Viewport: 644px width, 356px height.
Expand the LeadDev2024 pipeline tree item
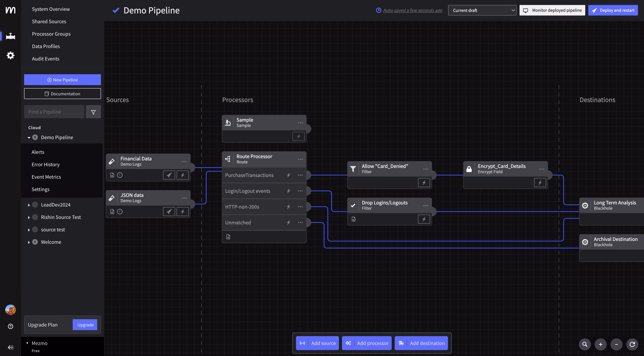click(29, 205)
